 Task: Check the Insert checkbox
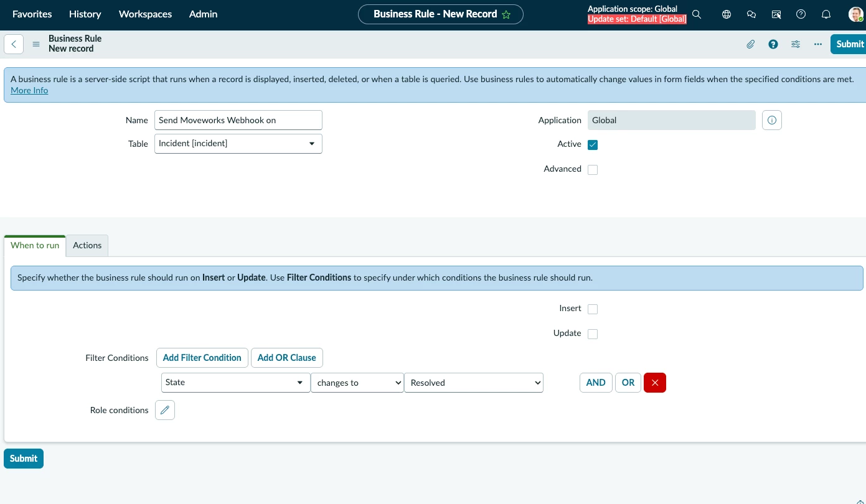pos(593,309)
